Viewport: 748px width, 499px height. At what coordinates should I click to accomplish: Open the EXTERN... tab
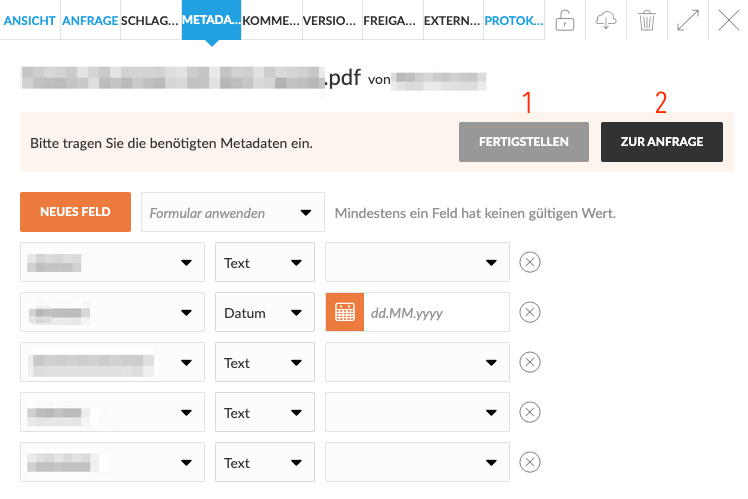pos(453,21)
